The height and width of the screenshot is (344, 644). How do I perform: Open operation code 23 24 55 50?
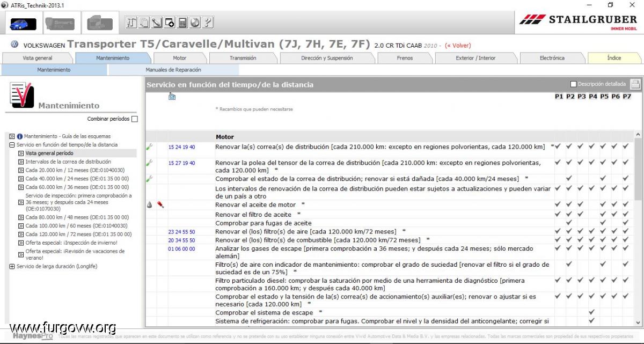[x=181, y=232]
